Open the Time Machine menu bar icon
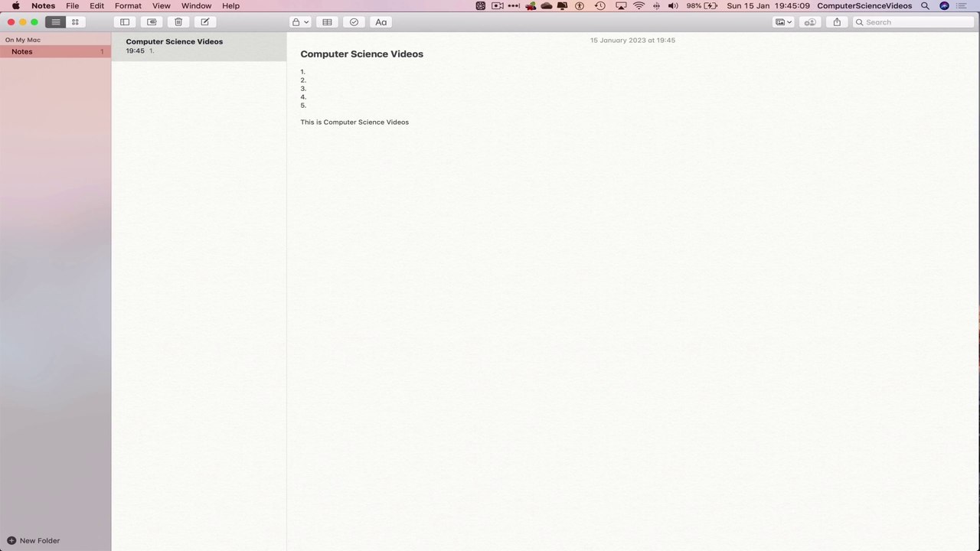This screenshot has width=980, height=551. click(x=600, y=5)
